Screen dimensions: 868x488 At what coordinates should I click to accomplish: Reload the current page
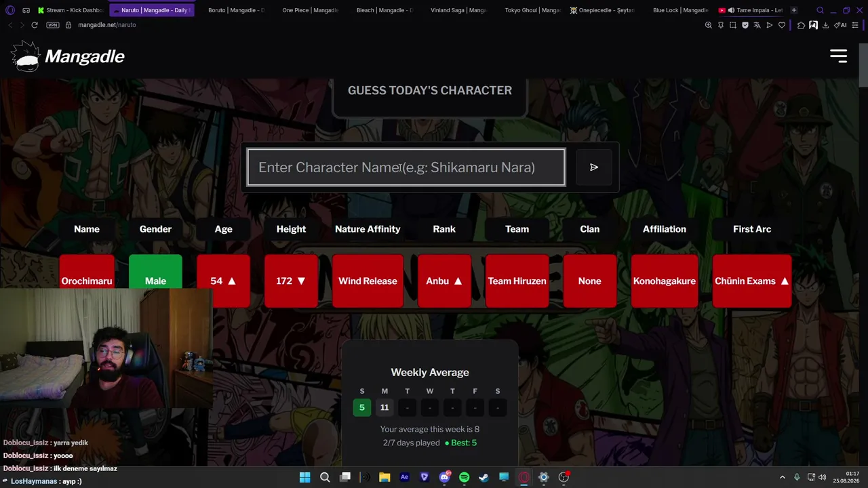pyautogui.click(x=35, y=25)
